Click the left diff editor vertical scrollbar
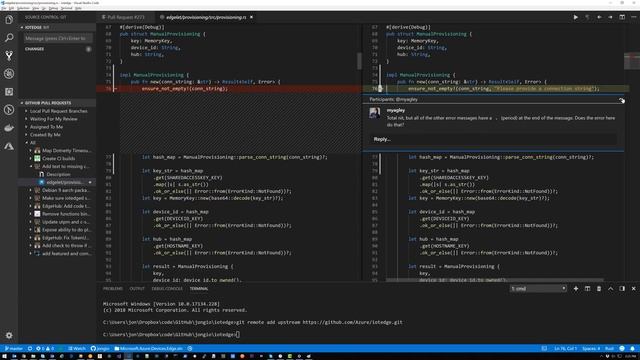This screenshot has height=360, width=640. point(359,61)
